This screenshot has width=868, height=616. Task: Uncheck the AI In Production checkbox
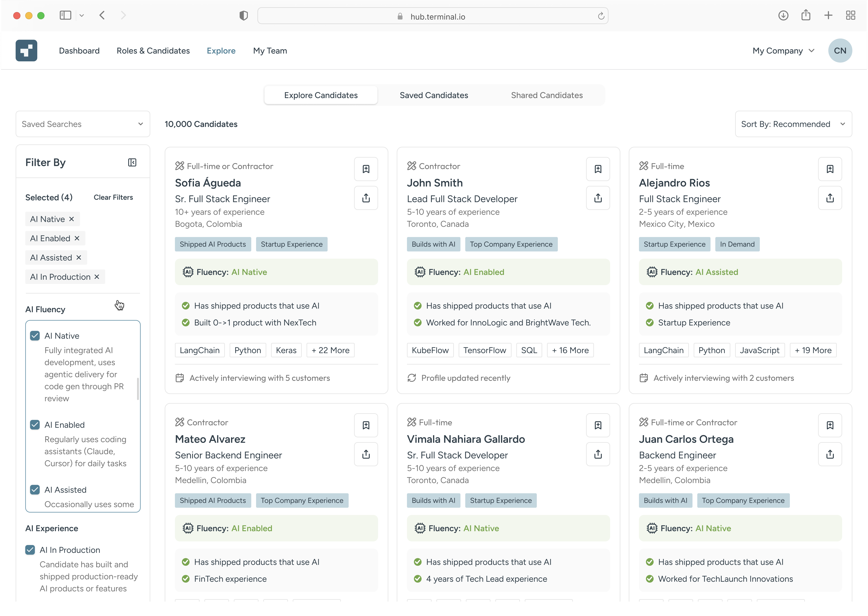[30, 550]
